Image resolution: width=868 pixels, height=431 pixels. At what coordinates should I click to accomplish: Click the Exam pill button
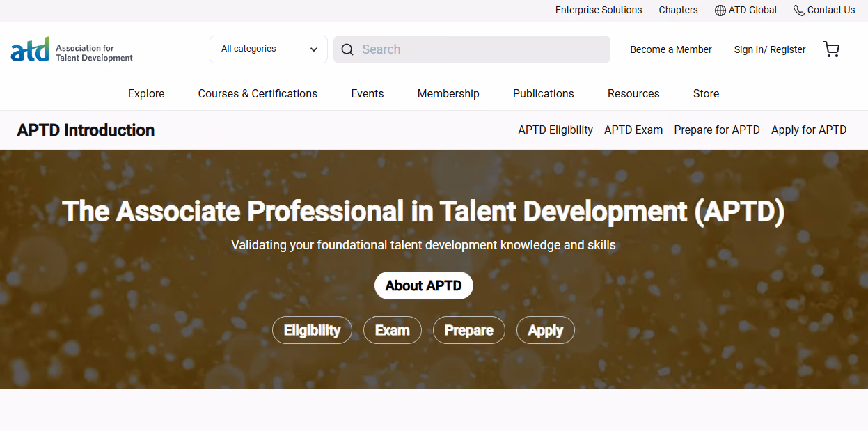(x=393, y=330)
